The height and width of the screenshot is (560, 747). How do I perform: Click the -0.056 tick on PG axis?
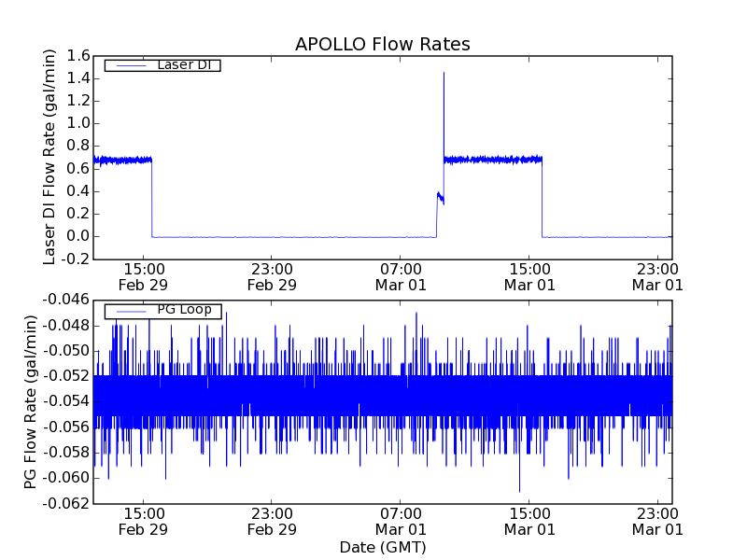(x=66, y=427)
